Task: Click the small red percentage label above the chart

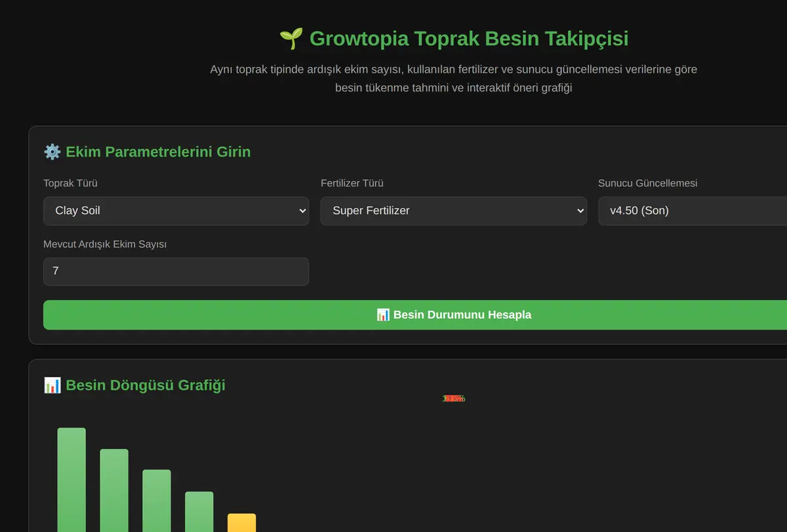Action: pyautogui.click(x=454, y=398)
